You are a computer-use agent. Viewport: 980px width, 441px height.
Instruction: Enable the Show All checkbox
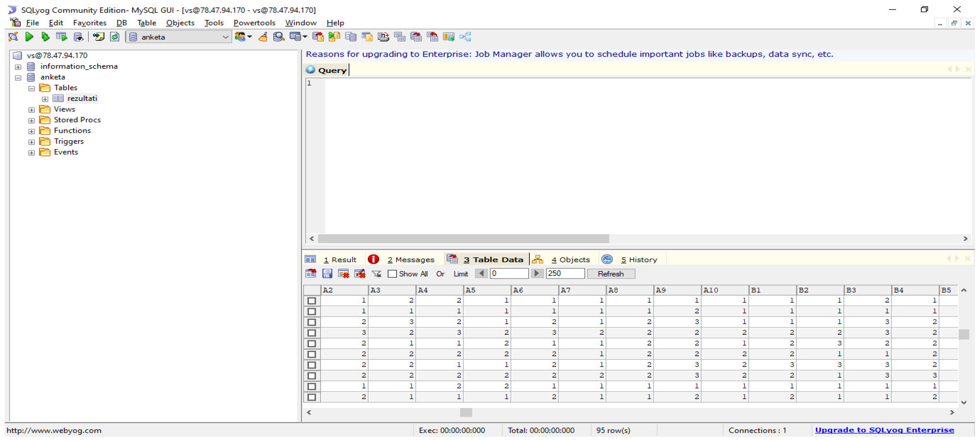[392, 274]
